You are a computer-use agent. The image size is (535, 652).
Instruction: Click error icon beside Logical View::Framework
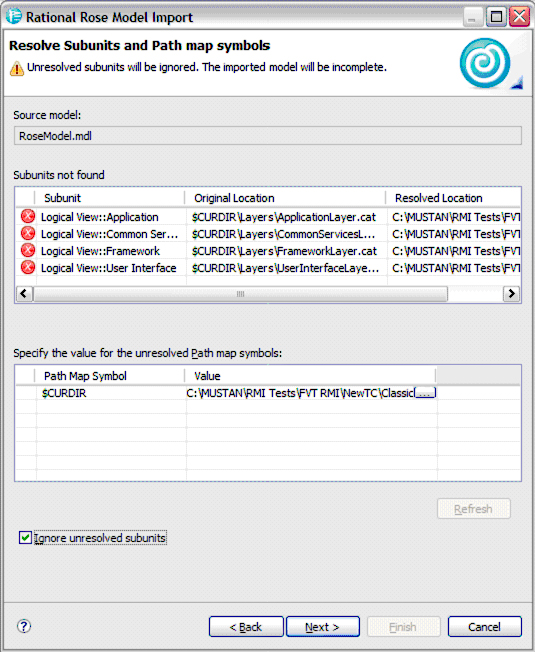click(x=28, y=251)
